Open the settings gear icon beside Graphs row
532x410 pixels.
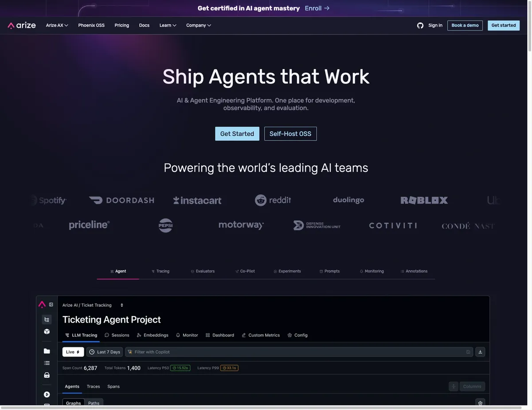480,403
